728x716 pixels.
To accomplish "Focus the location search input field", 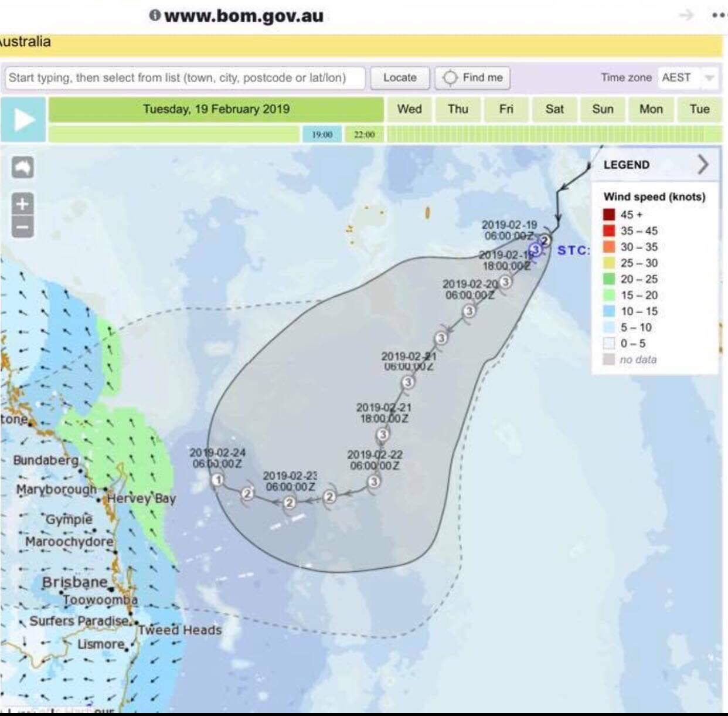I will coord(185,77).
